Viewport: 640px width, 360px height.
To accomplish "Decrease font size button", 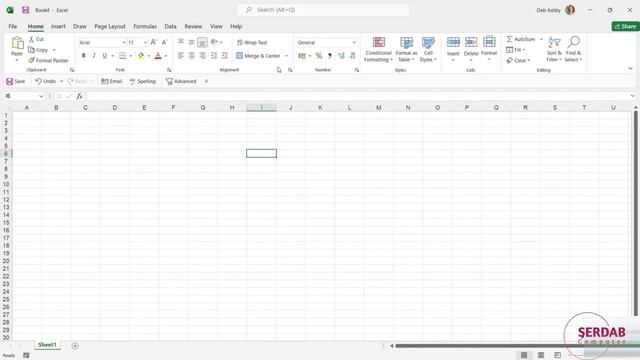I will pyautogui.click(x=164, y=42).
